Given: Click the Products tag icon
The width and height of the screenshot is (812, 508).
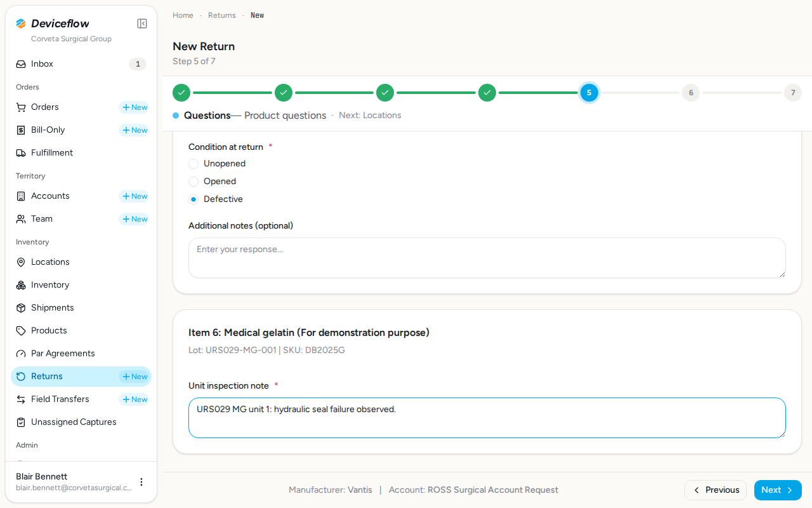Looking at the screenshot, I should click(x=21, y=331).
